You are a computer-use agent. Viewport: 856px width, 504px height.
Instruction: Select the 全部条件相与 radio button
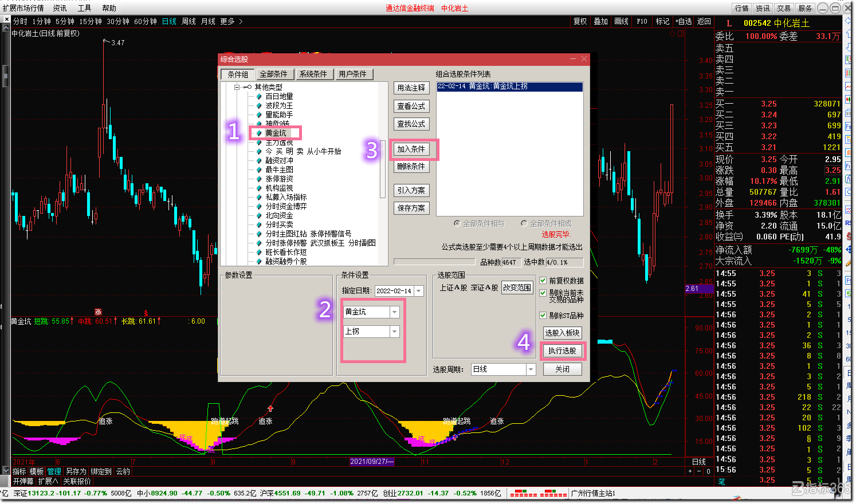[x=457, y=223]
